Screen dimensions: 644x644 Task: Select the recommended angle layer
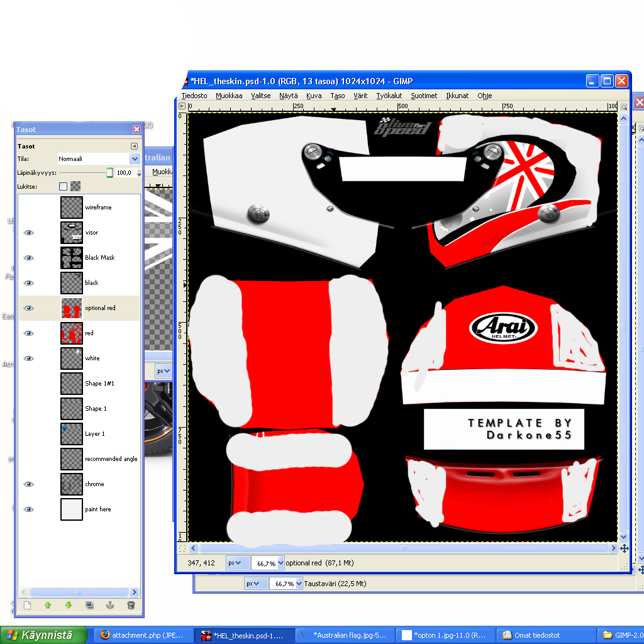coord(79,459)
